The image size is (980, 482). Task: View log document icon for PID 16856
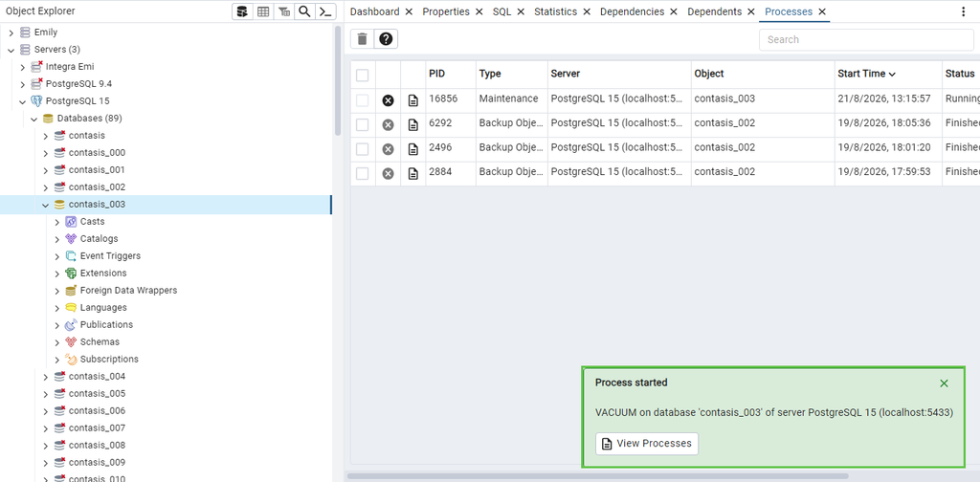point(413,100)
